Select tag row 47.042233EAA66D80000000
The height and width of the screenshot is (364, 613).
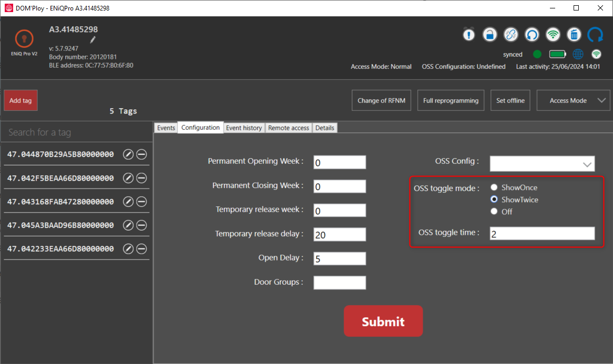coord(77,249)
